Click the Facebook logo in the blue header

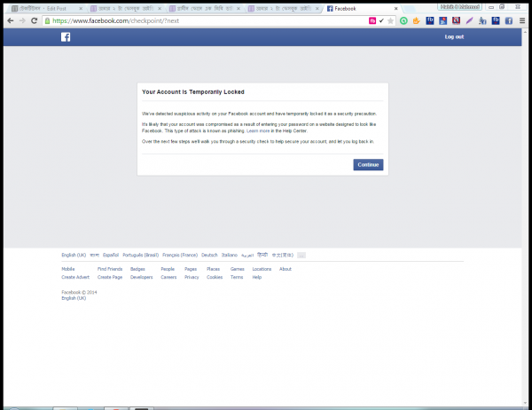pos(66,37)
